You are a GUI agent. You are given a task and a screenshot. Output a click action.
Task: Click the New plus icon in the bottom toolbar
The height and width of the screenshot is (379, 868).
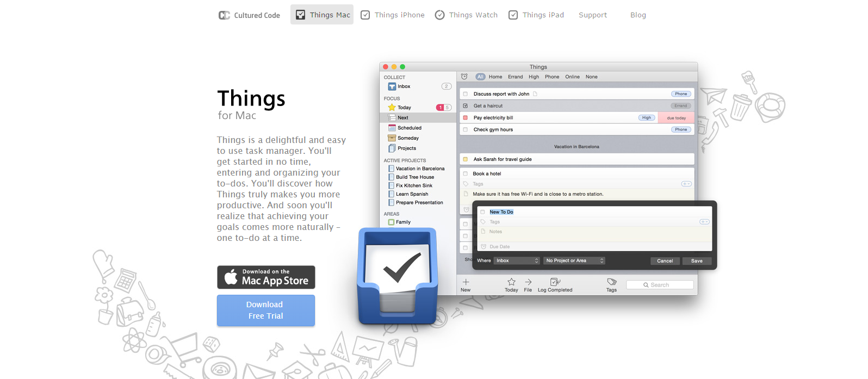click(x=466, y=282)
